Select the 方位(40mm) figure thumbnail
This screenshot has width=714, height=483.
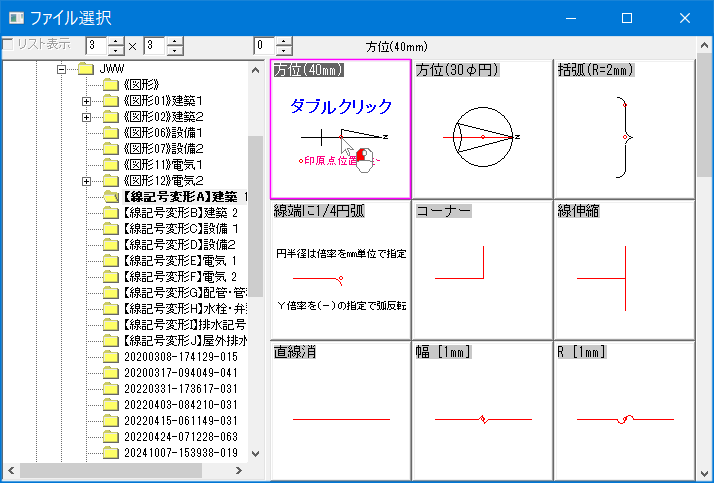[341, 129]
